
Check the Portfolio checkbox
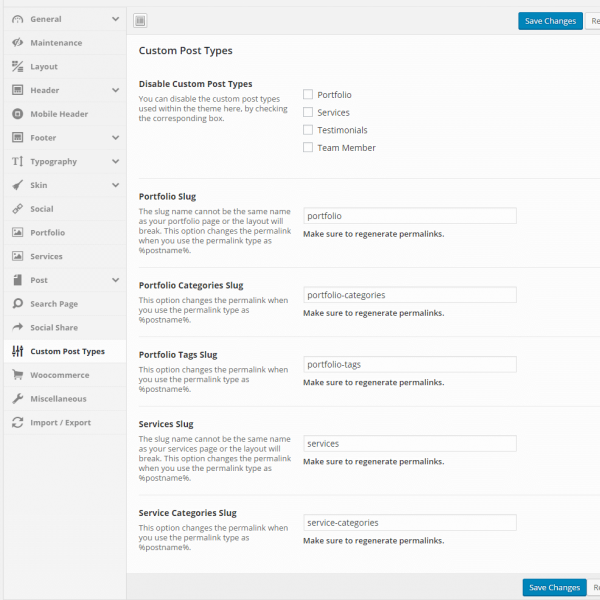pos(308,94)
